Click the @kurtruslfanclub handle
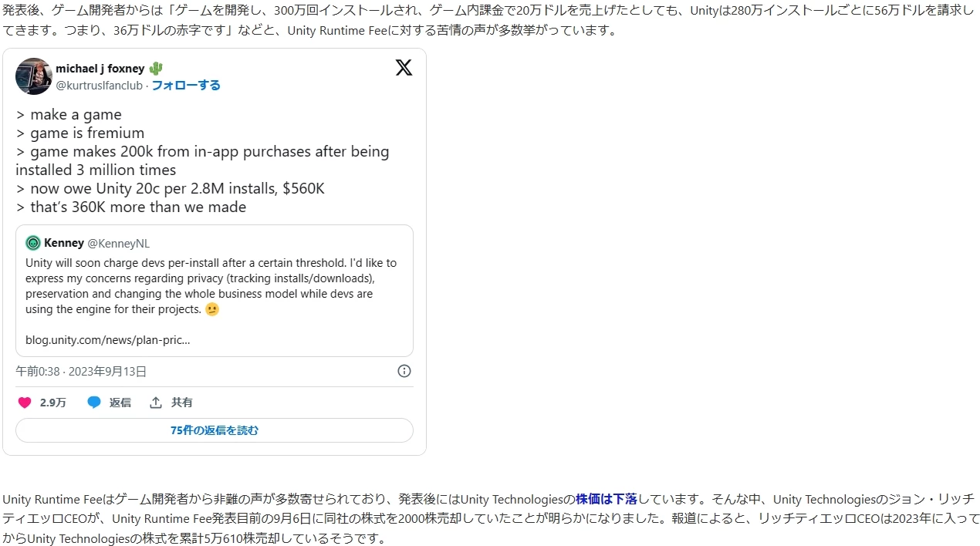Screen dimensions: 980x546 [x=99, y=86]
